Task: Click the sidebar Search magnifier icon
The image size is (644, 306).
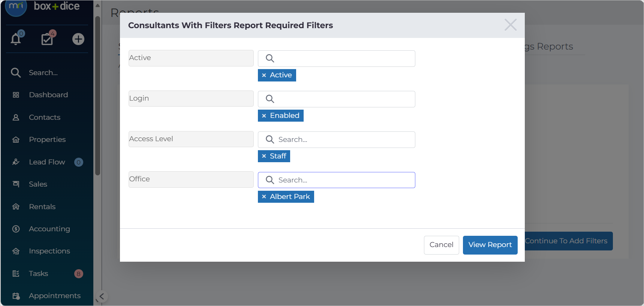Action: pos(16,72)
